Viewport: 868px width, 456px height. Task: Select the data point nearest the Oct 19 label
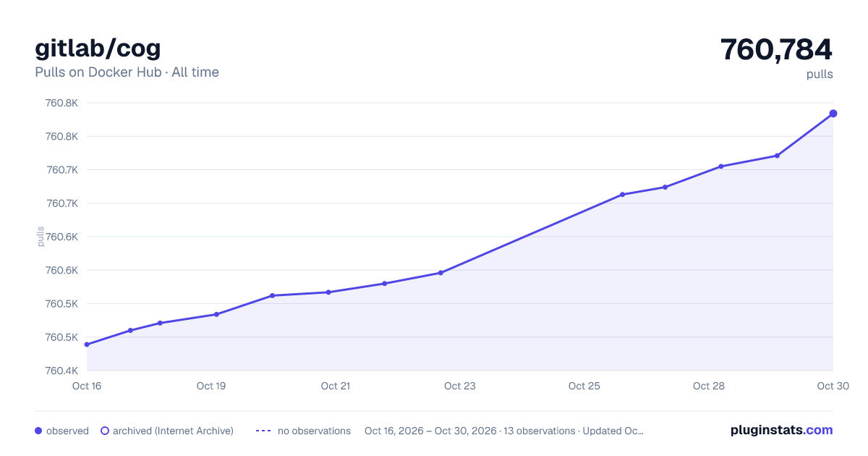(216, 314)
